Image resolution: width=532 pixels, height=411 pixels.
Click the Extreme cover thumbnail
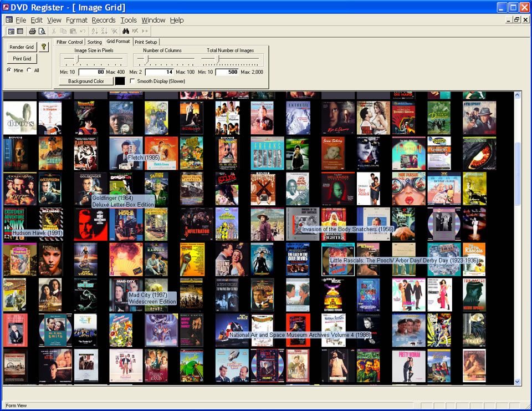pos(298,118)
